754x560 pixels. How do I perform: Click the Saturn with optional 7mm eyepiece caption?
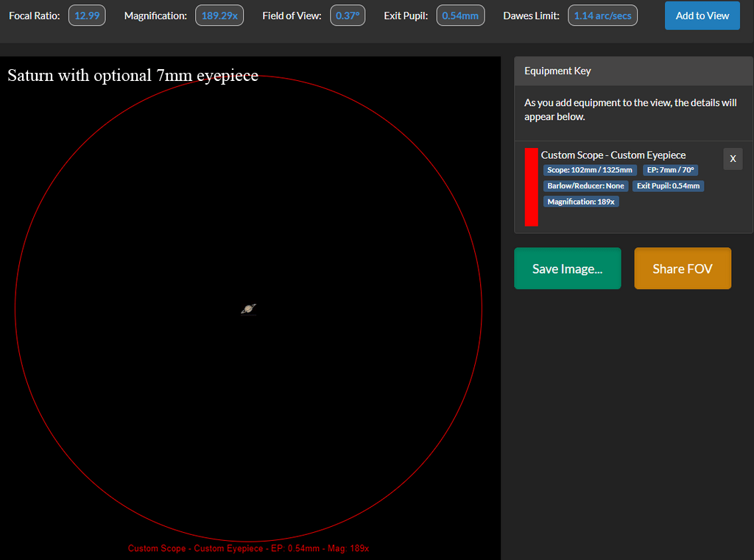[133, 75]
